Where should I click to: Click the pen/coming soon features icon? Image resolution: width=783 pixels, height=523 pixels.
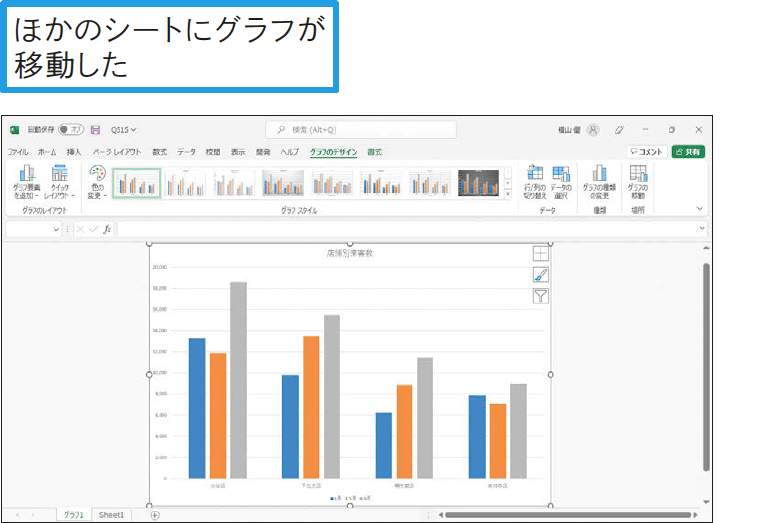[x=619, y=130]
